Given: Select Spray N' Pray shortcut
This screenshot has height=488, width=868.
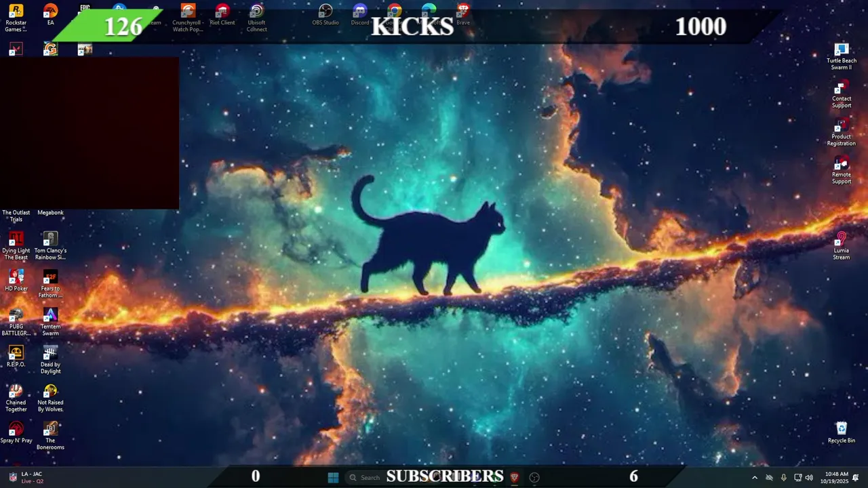Looking at the screenshot, I should click(x=16, y=432).
